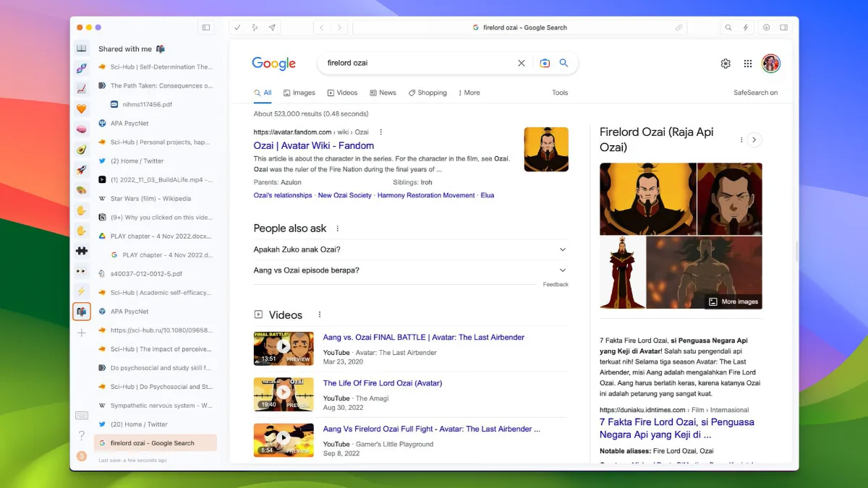868x488 pixels.
Task: Click the lightning bolt icon in top toolbar
Action: point(746,27)
